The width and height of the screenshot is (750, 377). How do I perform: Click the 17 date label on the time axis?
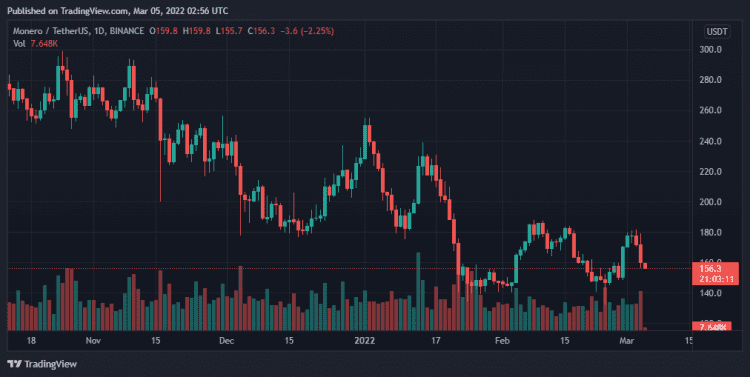point(436,341)
